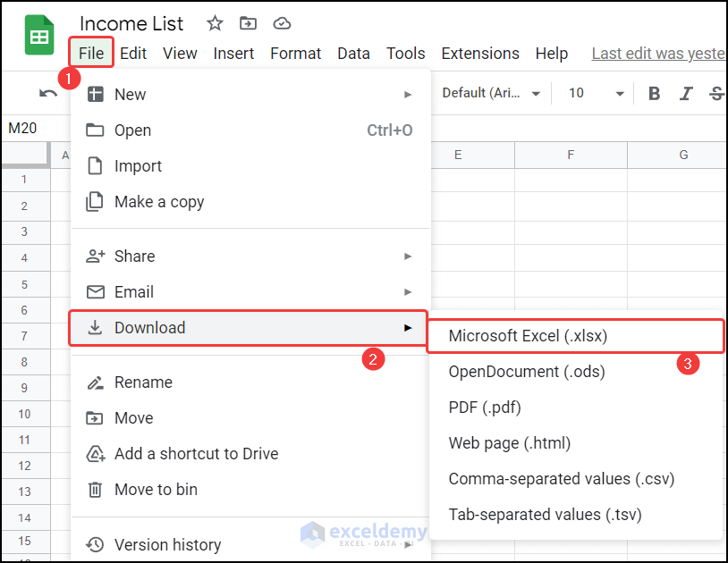Choose Move to bin option

point(156,490)
